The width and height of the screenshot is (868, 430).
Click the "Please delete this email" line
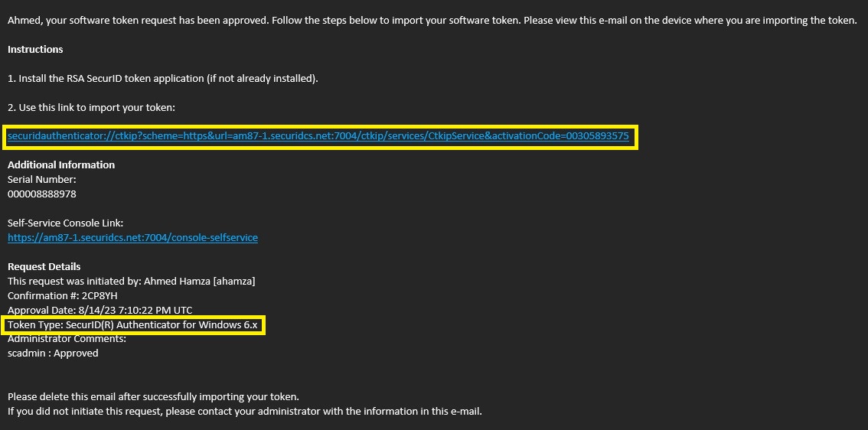pos(153,396)
